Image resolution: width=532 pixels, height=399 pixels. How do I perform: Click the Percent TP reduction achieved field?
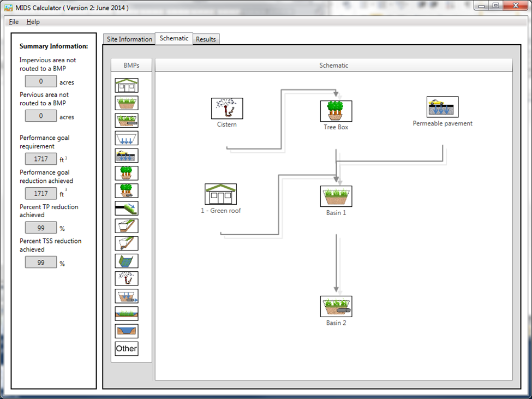point(41,228)
